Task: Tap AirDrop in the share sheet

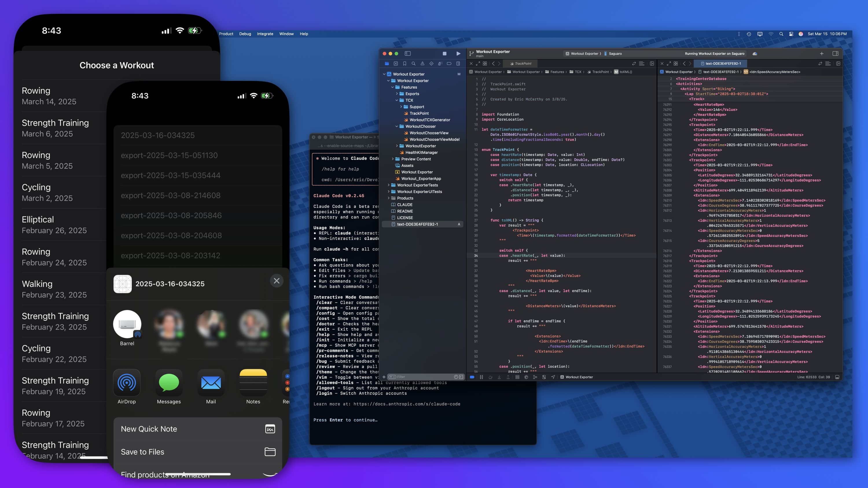Action: tap(127, 387)
